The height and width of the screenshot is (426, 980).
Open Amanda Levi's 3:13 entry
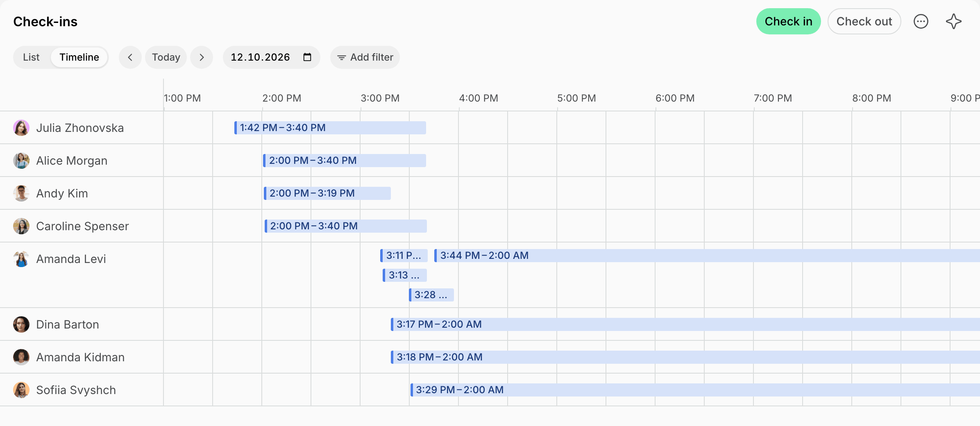tap(405, 275)
